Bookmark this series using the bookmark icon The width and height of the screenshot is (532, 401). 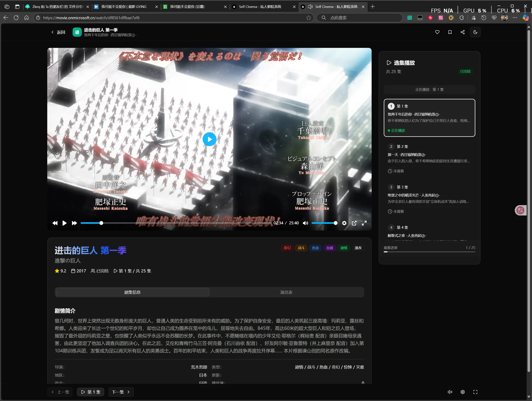coord(450,32)
